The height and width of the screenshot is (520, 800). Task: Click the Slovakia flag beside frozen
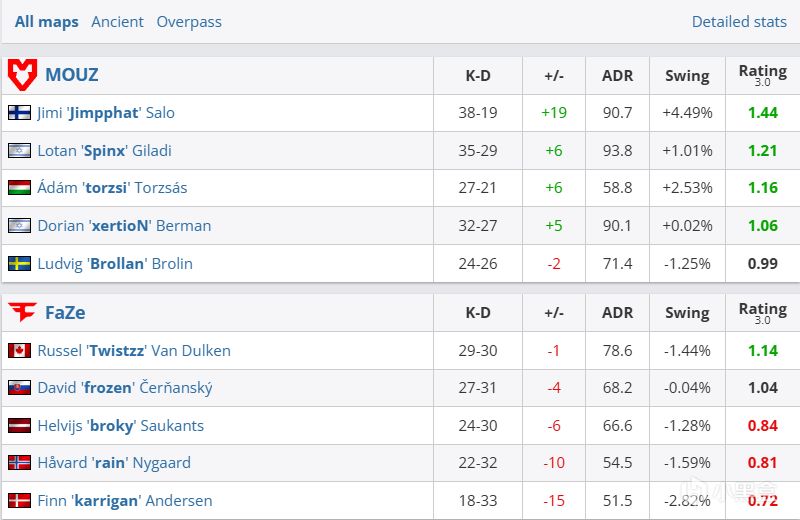19,388
